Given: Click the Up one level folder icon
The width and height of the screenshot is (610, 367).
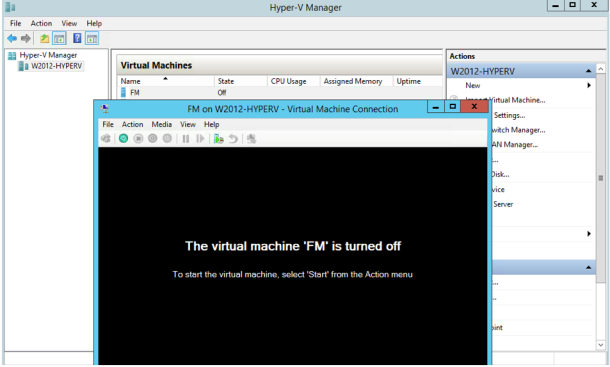Looking at the screenshot, I should pyautogui.click(x=44, y=38).
